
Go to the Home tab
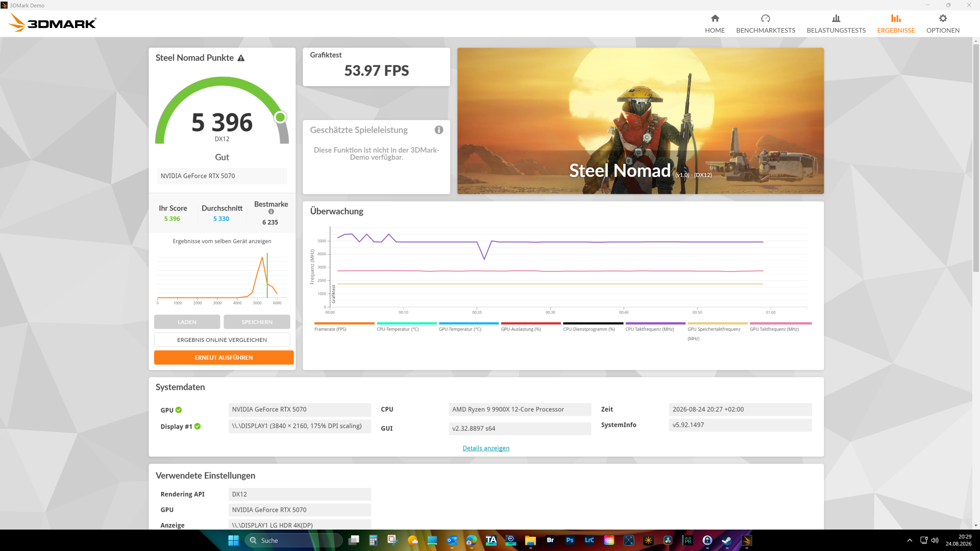pos(715,23)
